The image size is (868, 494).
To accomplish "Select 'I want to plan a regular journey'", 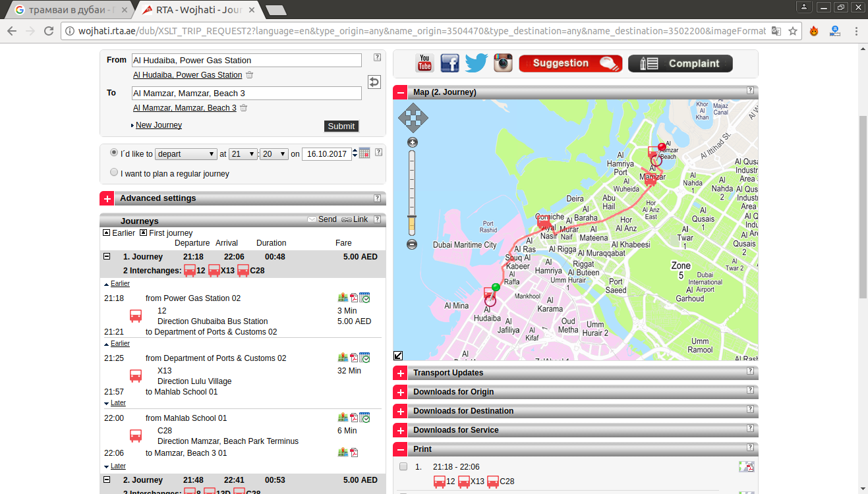I will [113, 172].
